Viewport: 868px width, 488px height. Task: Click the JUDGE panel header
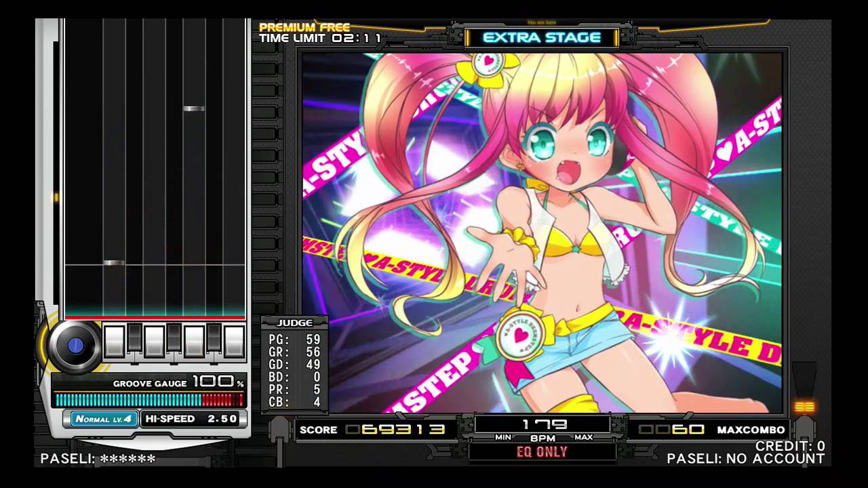295,323
